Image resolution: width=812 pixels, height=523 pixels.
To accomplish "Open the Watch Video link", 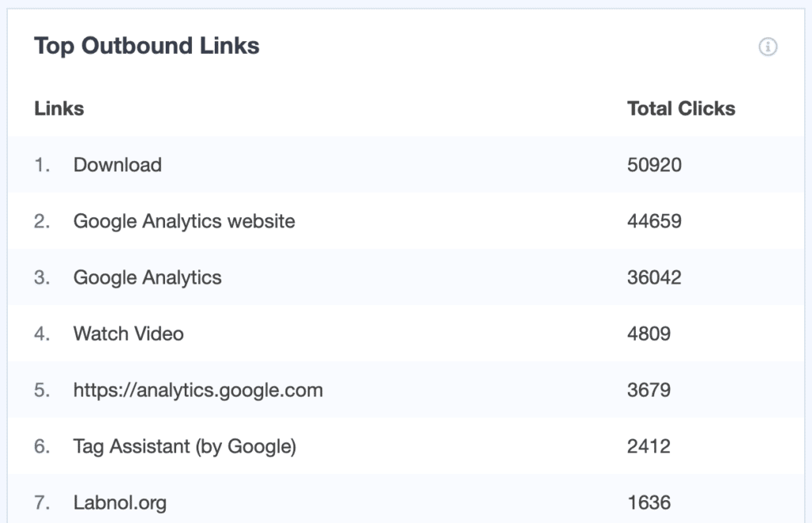I will tap(128, 334).
